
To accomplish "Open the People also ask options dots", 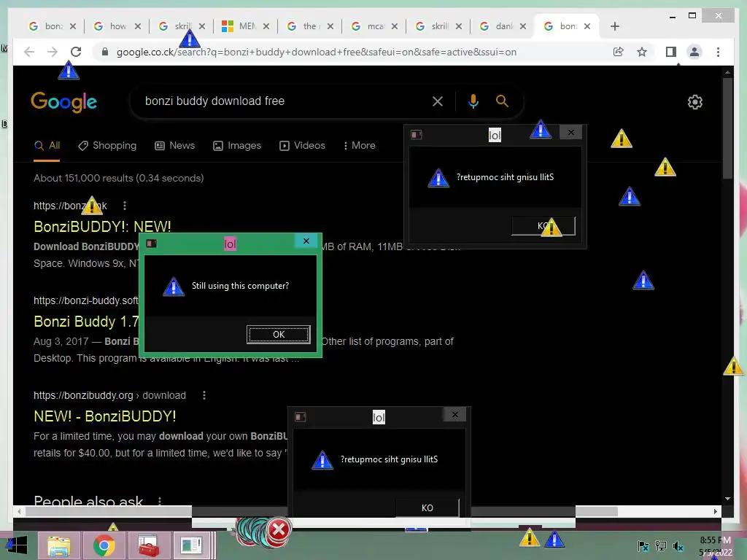I will pyautogui.click(x=160, y=500).
